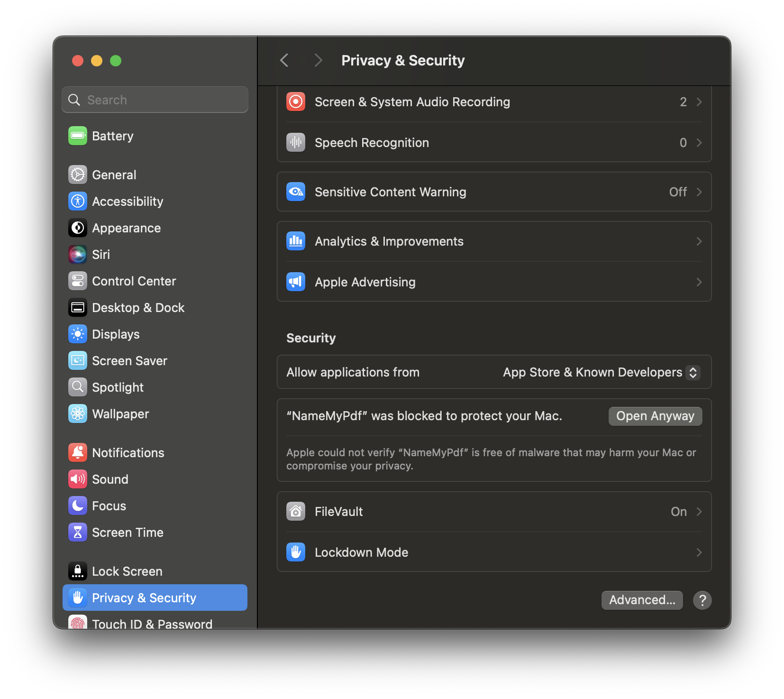Viewport: 784px width, 699px height.
Task: Open the Apple Advertising megaphone icon
Action: (295, 282)
